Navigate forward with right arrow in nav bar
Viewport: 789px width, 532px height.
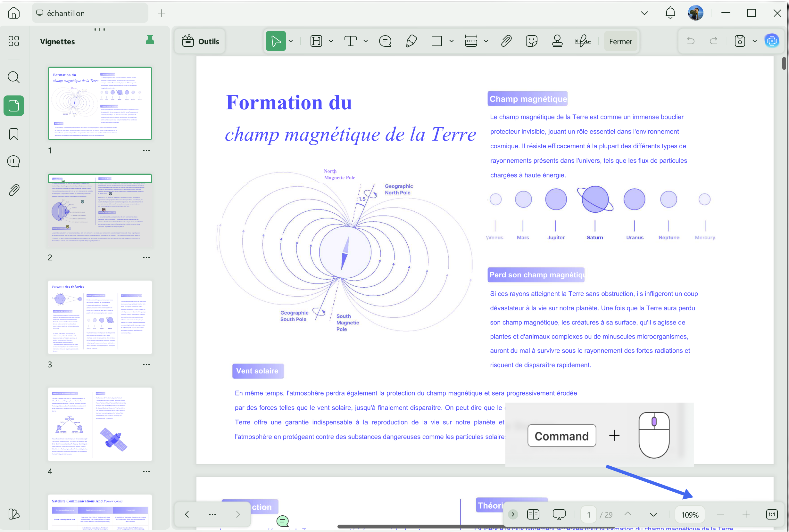coord(238,514)
